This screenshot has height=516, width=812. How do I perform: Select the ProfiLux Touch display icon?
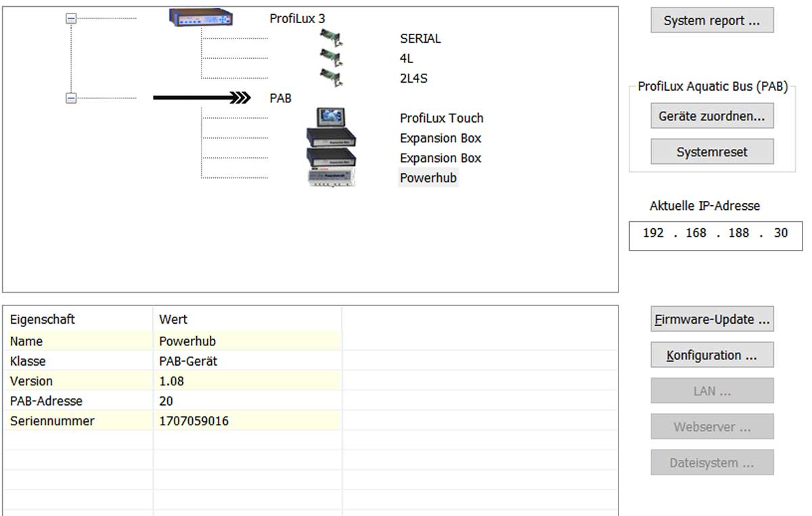point(331,117)
